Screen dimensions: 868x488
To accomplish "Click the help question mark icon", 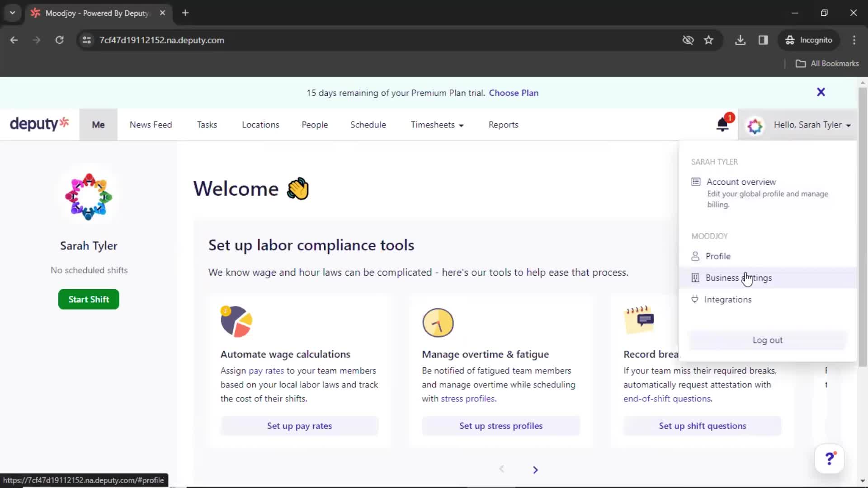I will pos(830,459).
